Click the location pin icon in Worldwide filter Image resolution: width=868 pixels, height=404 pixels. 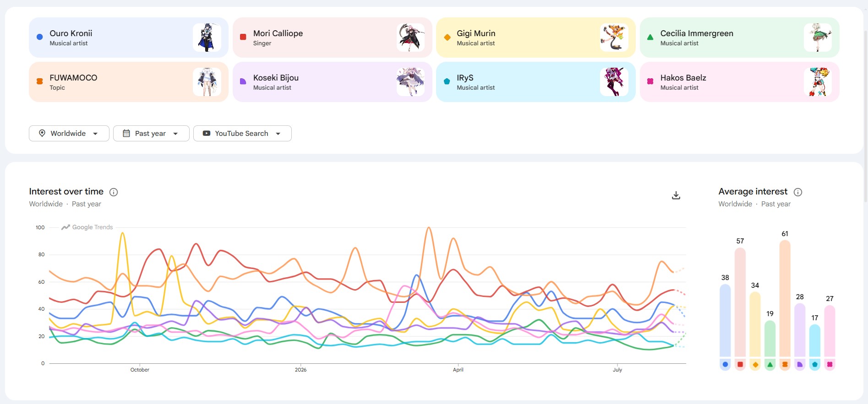coord(42,133)
